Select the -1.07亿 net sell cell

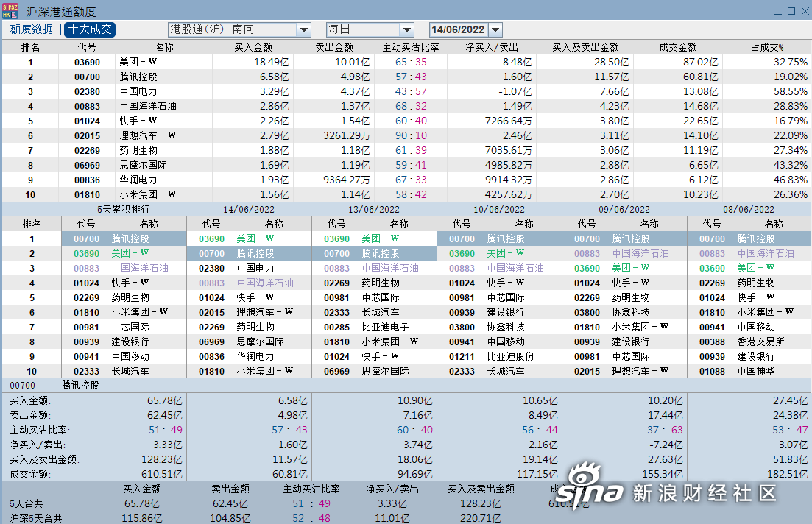(515, 92)
